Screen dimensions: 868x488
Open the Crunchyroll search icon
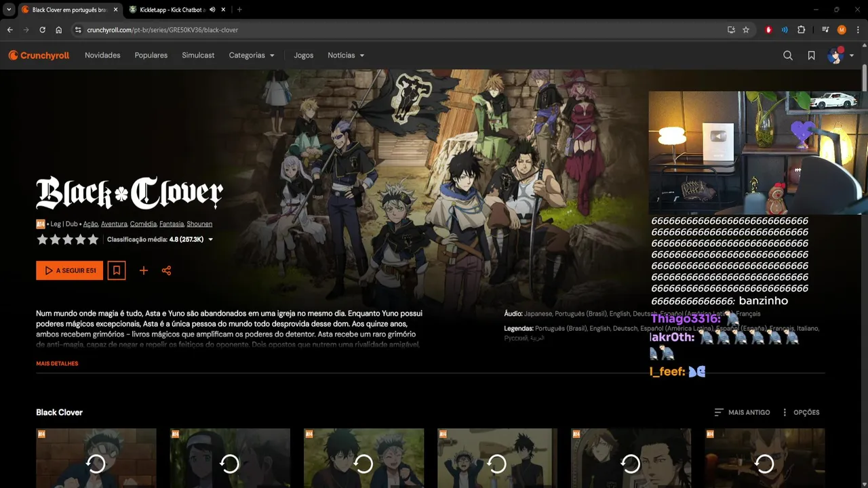click(788, 56)
